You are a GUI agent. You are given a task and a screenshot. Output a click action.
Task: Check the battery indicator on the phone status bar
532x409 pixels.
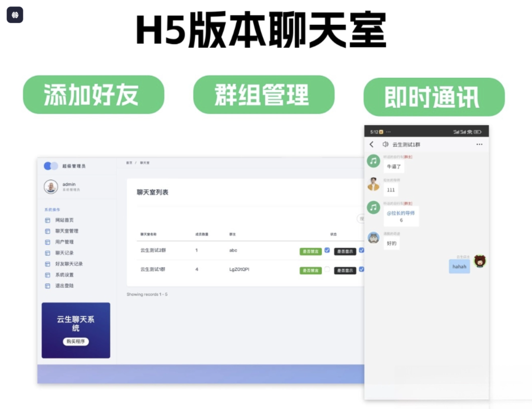[x=478, y=131]
